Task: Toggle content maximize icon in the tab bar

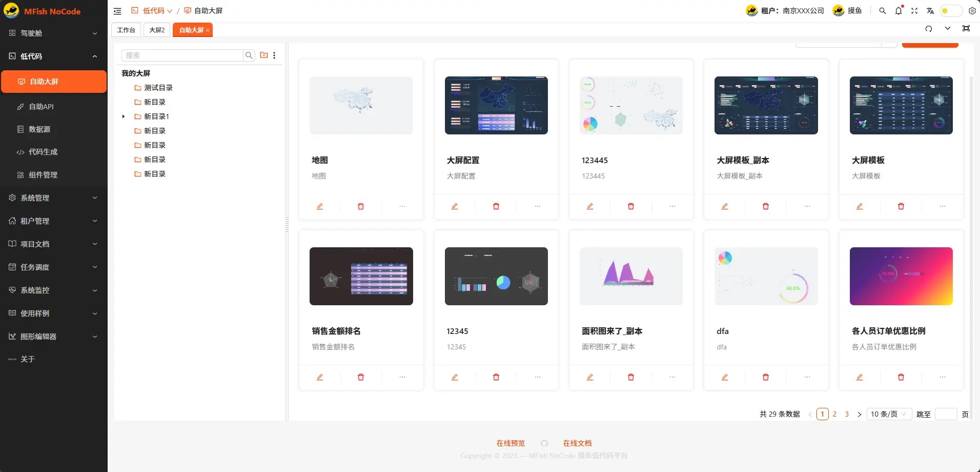Action: (966, 29)
